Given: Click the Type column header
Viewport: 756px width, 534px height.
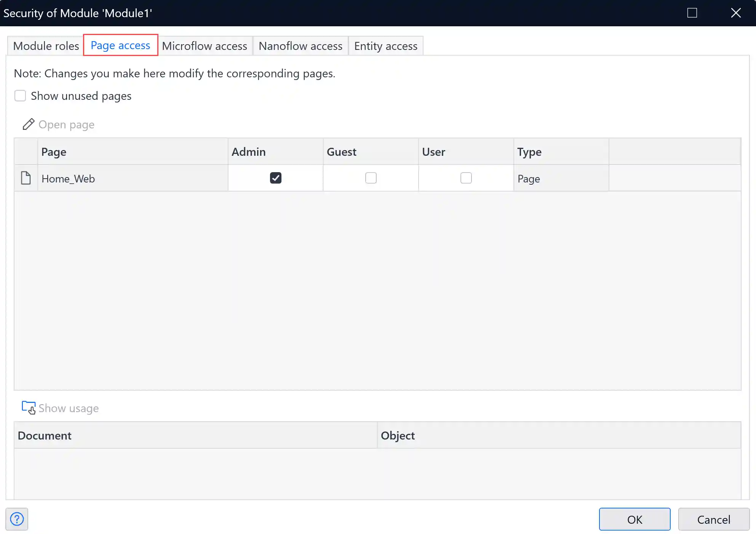Looking at the screenshot, I should point(529,151).
